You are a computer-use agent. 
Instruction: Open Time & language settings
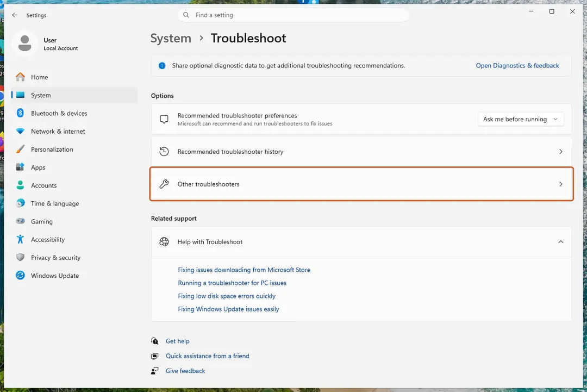pyautogui.click(x=74, y=203)
